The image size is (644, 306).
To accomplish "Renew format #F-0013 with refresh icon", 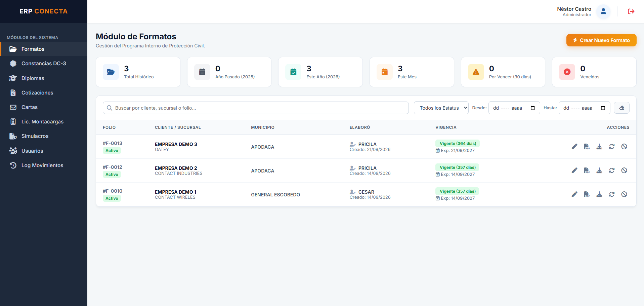I will [x=612, y=147].
